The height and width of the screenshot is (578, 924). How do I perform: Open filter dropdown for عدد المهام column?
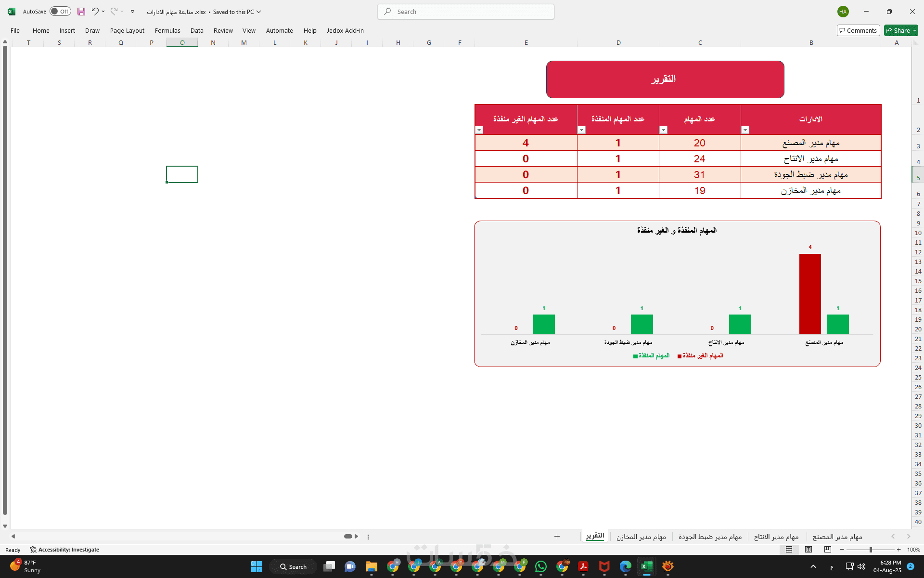663,130
